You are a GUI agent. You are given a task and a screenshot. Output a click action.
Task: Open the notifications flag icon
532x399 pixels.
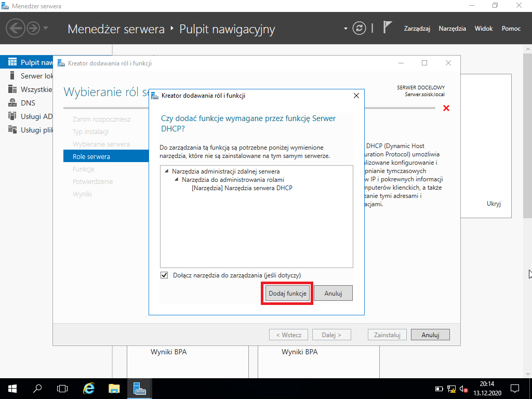click(387, 27)
